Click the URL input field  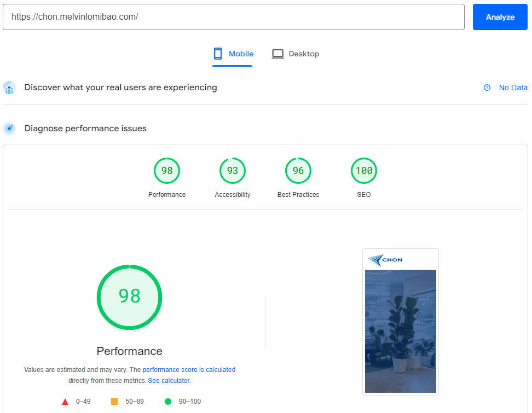pos(234,17)
